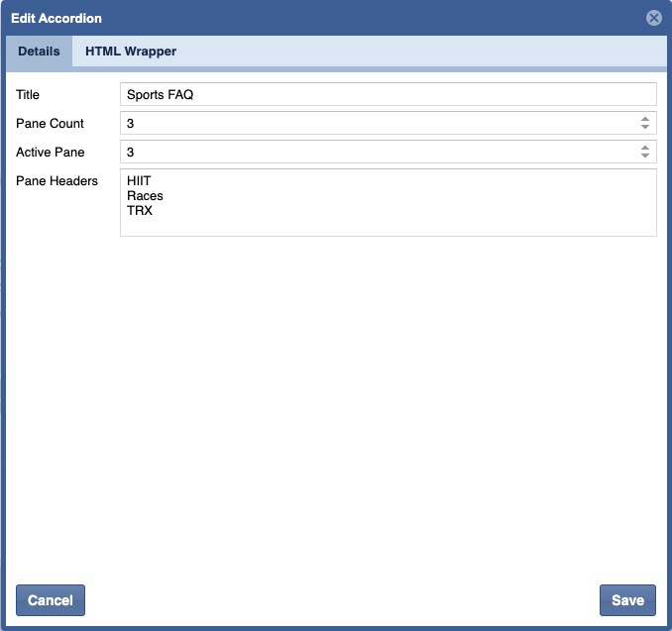
Task: Switch to the HTML Wrapper tab
Action: (130, 52)
